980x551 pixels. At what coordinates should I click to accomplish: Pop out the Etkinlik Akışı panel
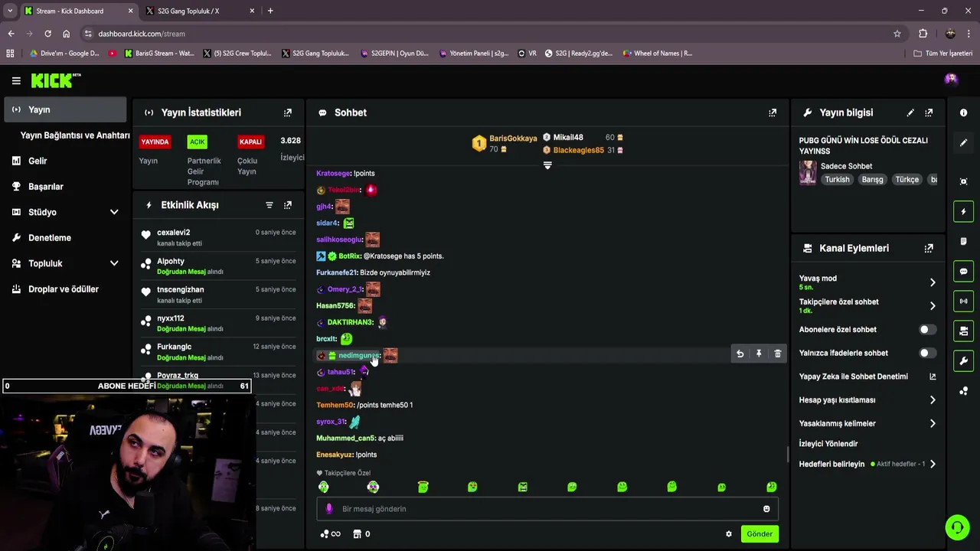point(288,205)
